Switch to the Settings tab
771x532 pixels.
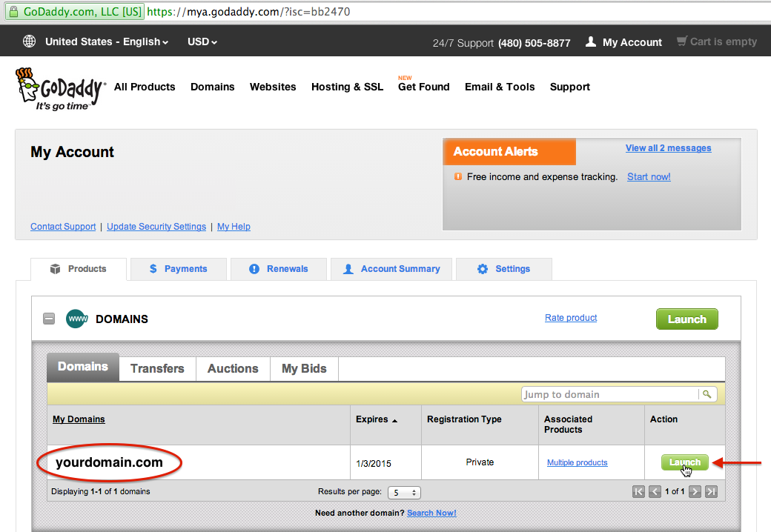coord(504,269)
